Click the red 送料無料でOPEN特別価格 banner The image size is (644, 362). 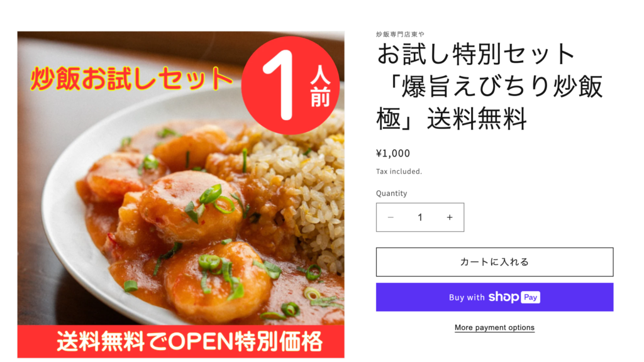pos(180,341)
